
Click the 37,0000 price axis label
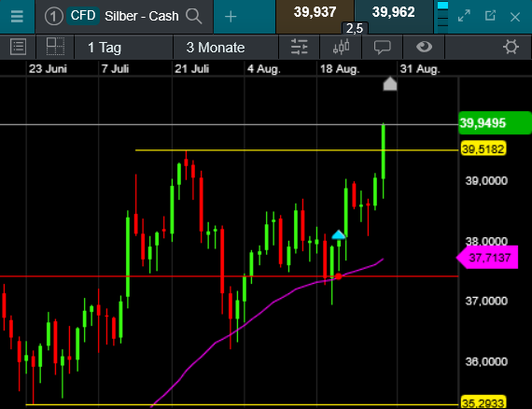486,301
